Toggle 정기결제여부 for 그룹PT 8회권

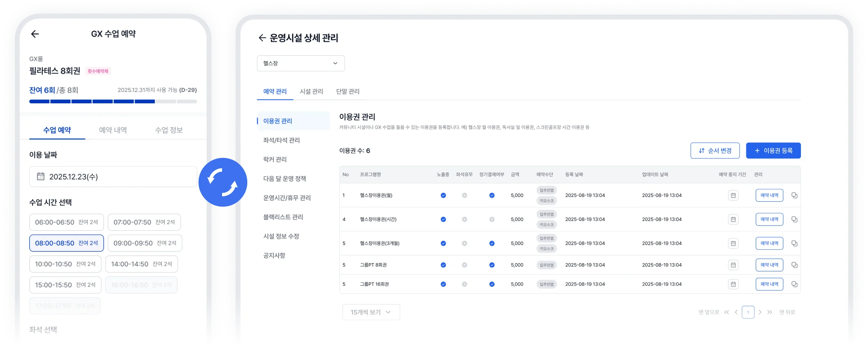(492, 265)
